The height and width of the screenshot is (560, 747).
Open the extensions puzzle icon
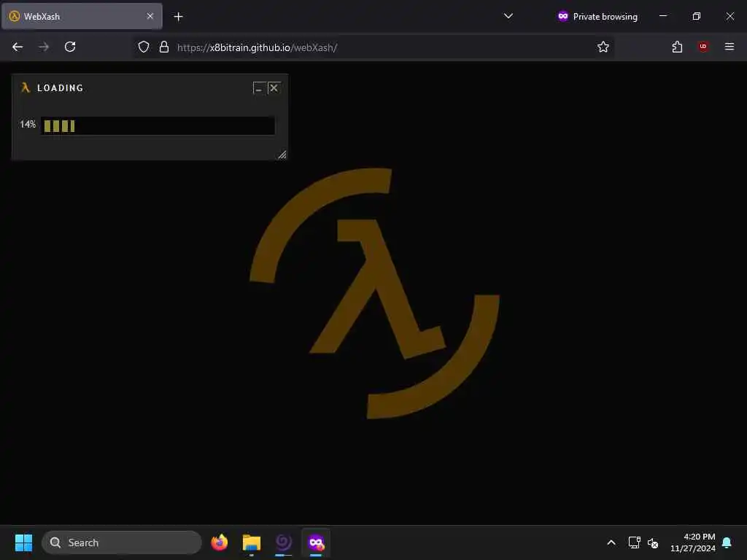pyautogui.click(x=677, y=47)
